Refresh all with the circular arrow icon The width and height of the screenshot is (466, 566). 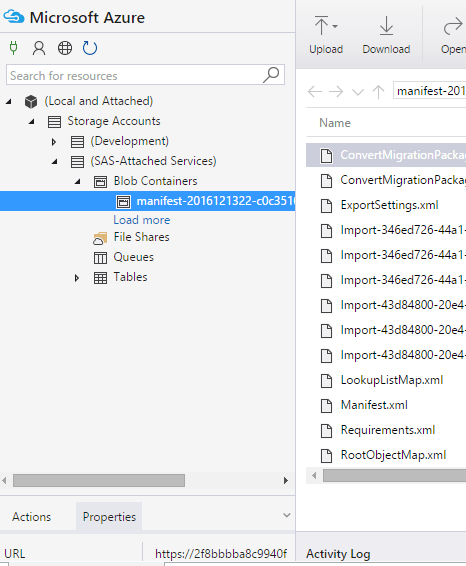pos(90,48)
